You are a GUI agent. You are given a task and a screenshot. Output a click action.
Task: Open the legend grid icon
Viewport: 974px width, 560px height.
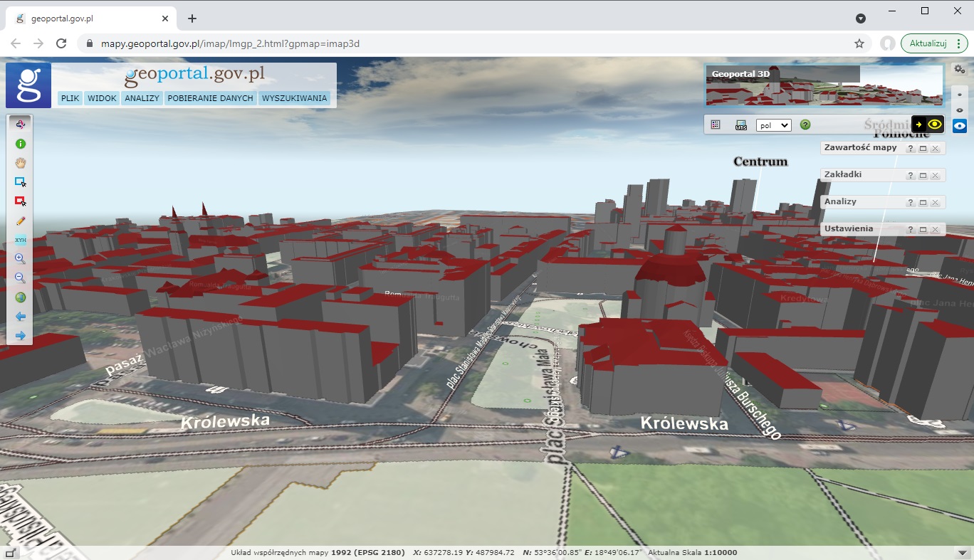pos(716,125)
